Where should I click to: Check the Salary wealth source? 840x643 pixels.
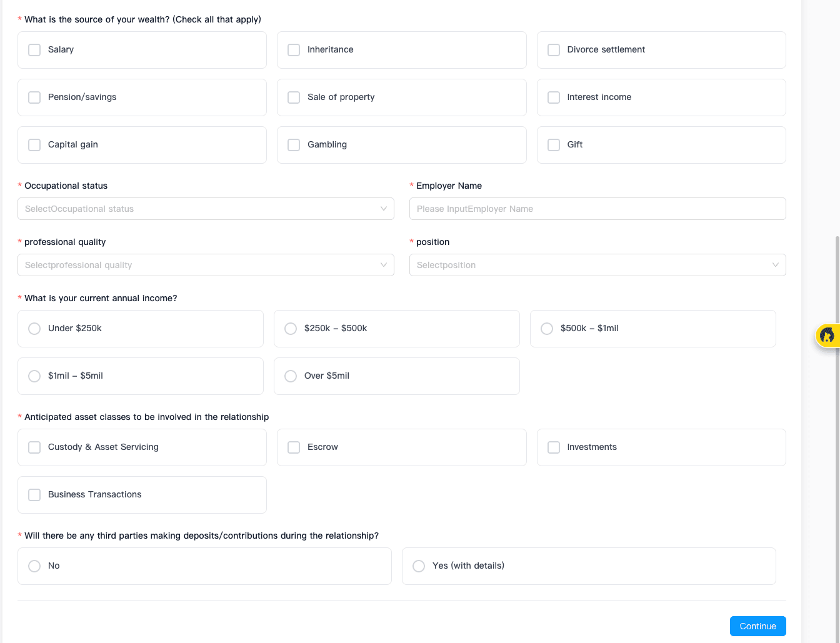click(34, 50)
